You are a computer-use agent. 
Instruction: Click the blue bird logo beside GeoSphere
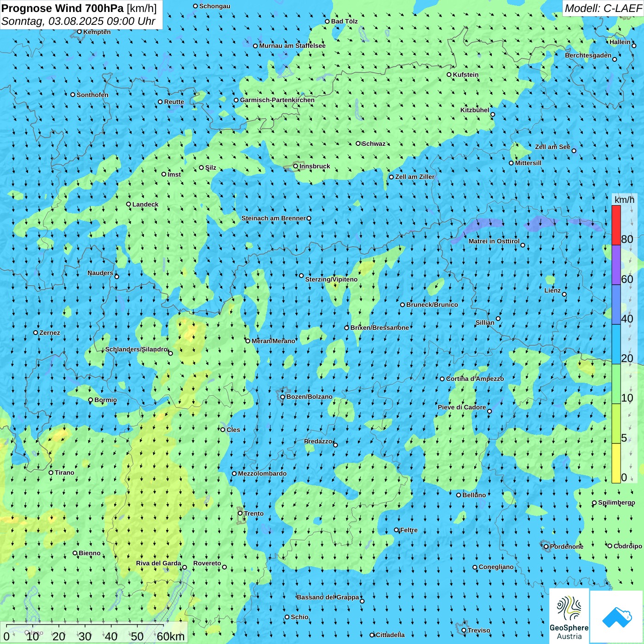[x=616, y=617]
